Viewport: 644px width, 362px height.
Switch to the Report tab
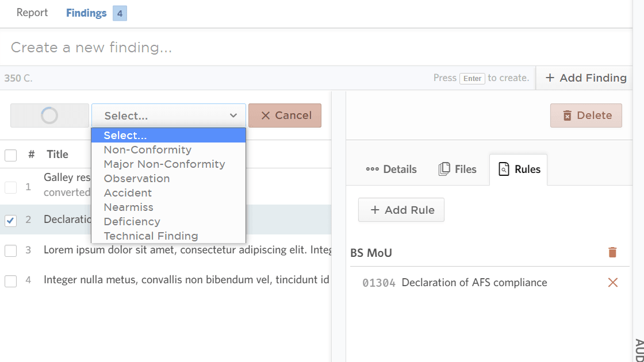[32, 13]
